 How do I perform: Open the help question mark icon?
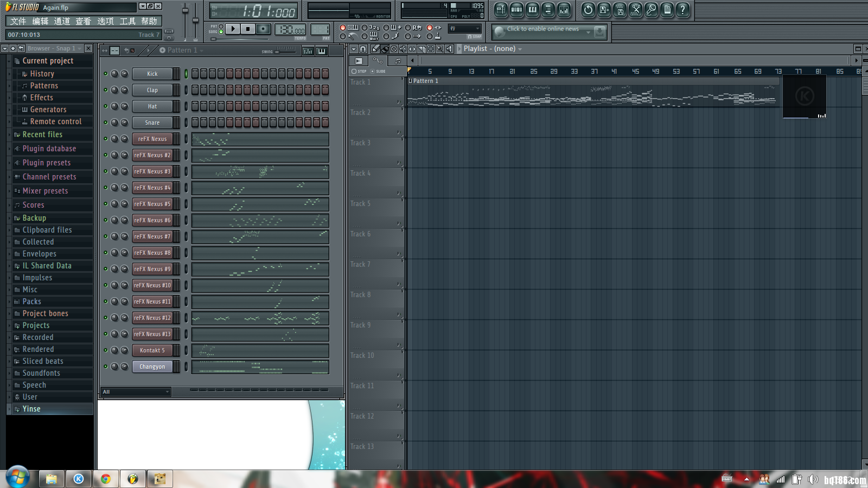coord(682,9)
